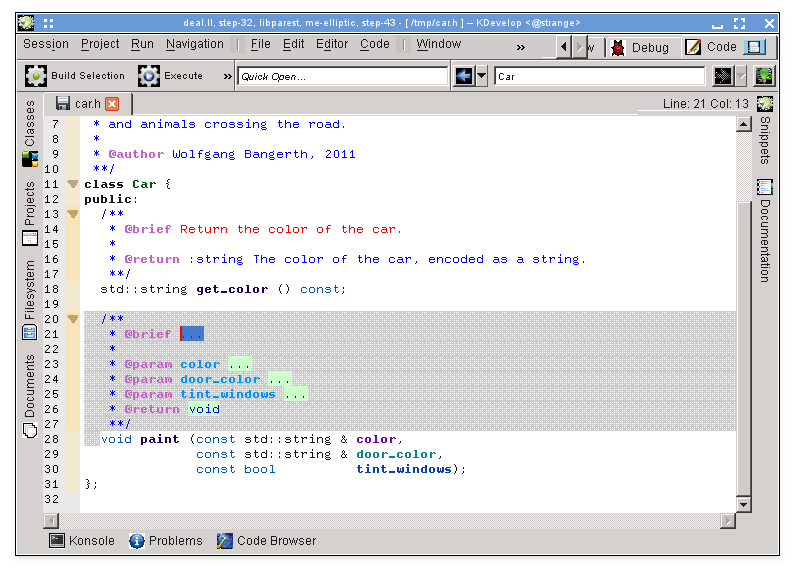Screen dimensions: 795x574
Task: Click the door_color placeholder dots on line 24
Action: [x=280, y=379]
